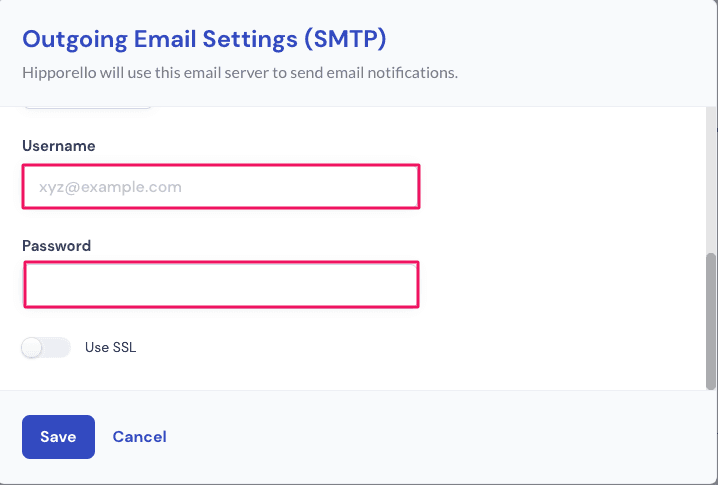Viewport: 718px width, 485px height.
Task: Focus the Password input field
Action: point(221,284)
